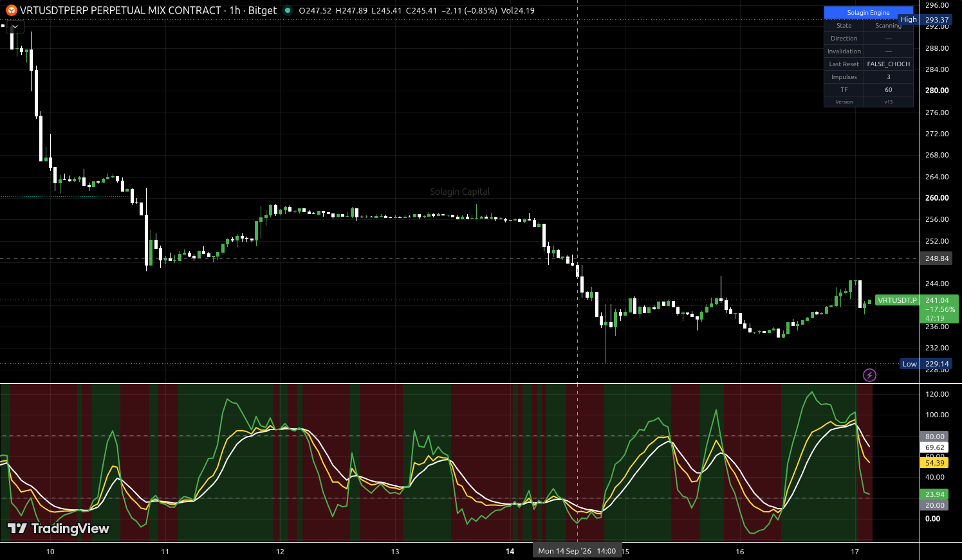Click the Low 229.14 price label
This screenshot has height=560, width=962.
(x=925, y=364)
